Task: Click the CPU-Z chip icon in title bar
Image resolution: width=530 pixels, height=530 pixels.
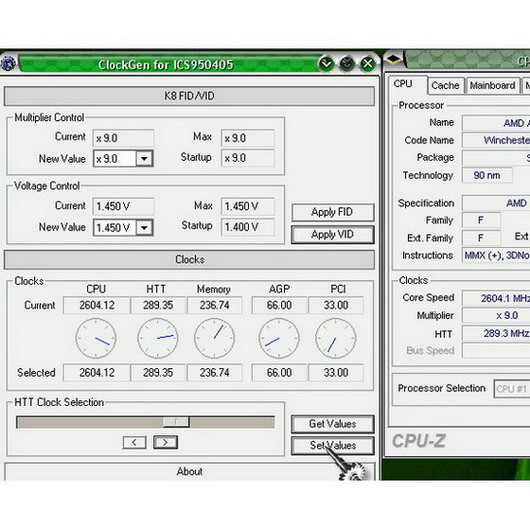Action: (x=393, y=59)
